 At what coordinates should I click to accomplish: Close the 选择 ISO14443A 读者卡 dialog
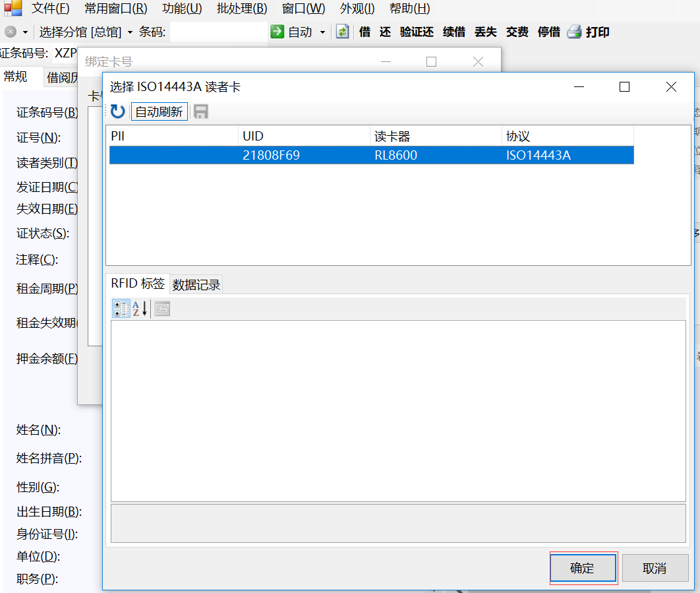click(x=671, y=86)
